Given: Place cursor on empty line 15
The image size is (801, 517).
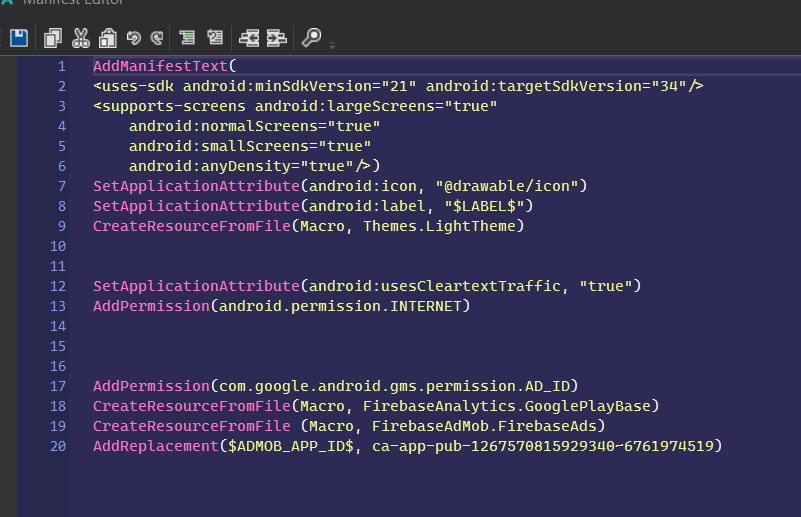Looking at the screenshot, I should coord(434,346).
